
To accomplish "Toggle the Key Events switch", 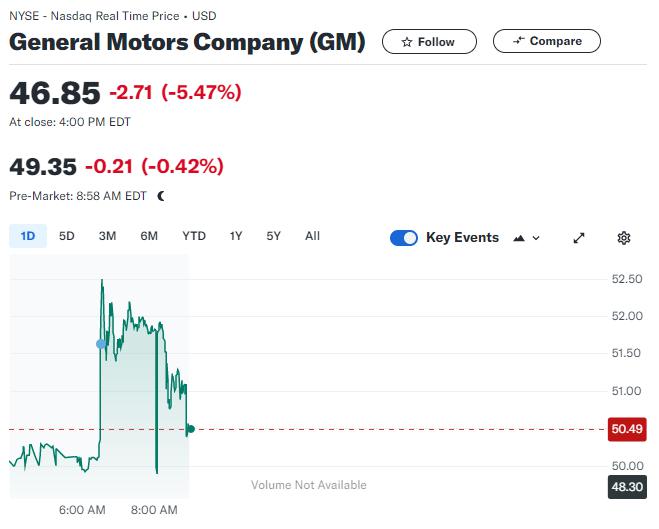I will coord(404,238).
